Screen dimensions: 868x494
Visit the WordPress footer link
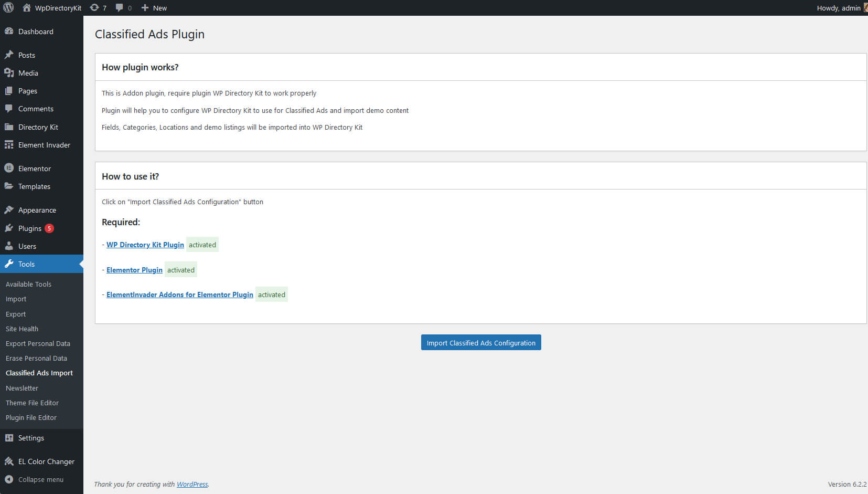pyautogui.click(x=192, y=484)
